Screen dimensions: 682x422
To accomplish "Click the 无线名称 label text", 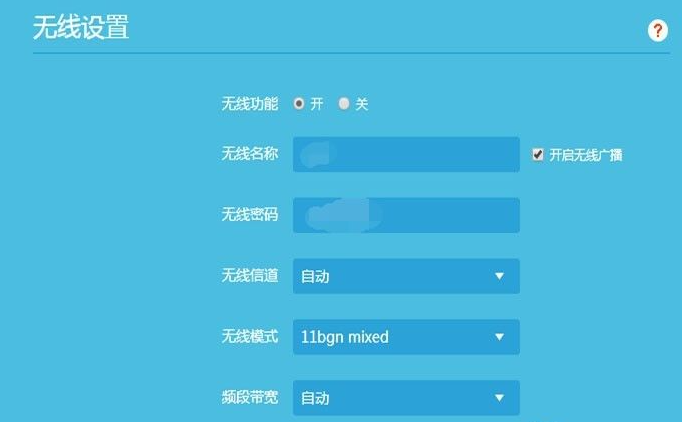I will [249, 154].
